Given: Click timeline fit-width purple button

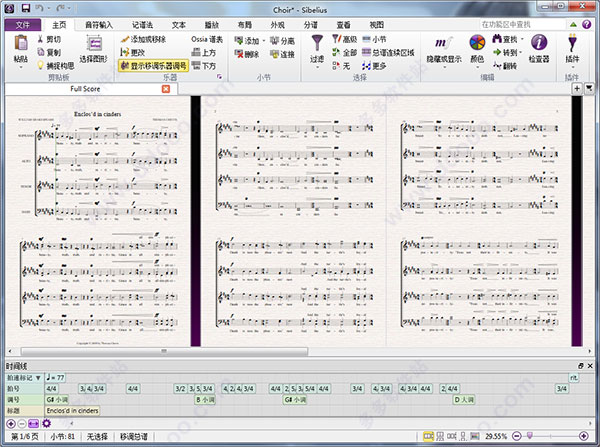Looking at the screenshot, I should 34,424.
